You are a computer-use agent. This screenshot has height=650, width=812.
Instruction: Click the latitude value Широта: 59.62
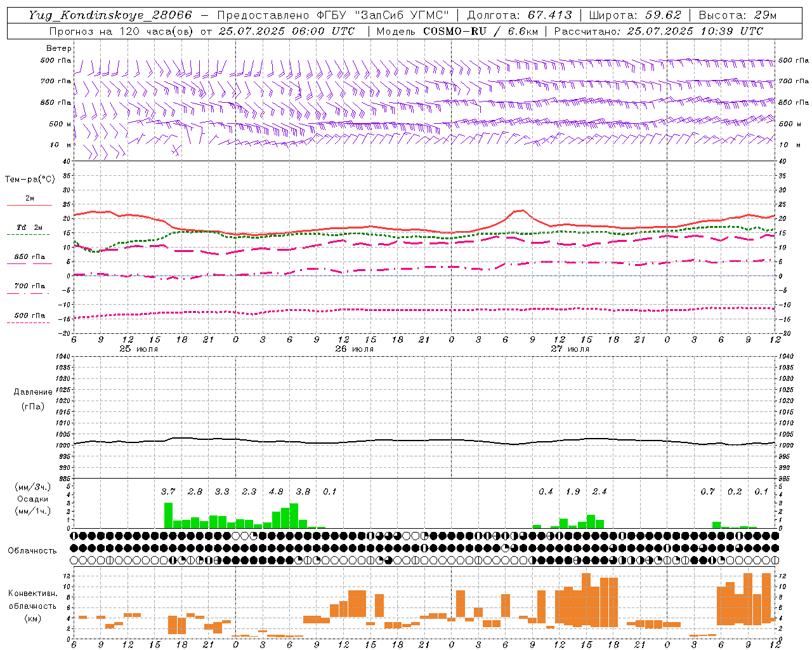click(635, 15)
